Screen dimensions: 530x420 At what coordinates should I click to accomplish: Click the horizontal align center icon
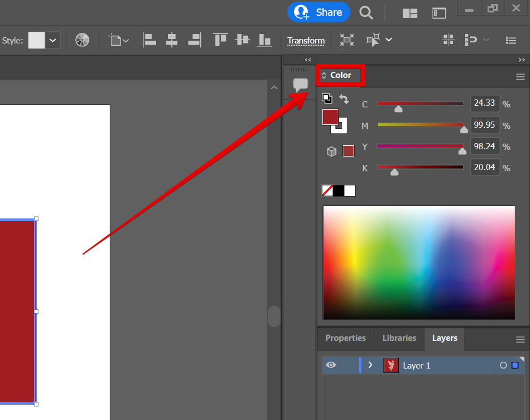(172, 40)
